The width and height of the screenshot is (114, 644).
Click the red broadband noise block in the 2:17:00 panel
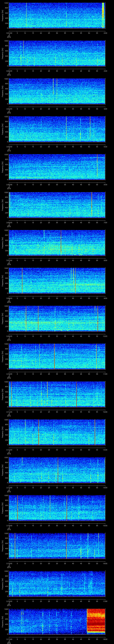pyautogui.click(x=96, y=620)
